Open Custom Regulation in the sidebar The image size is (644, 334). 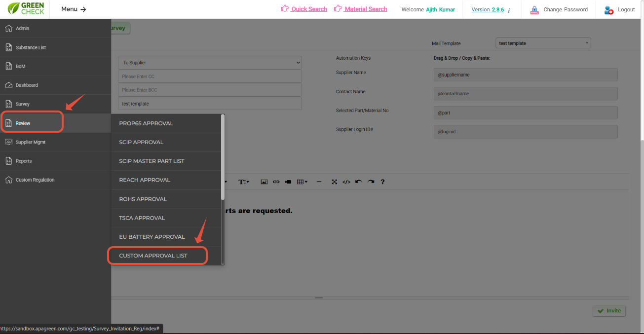coord(55,180)
